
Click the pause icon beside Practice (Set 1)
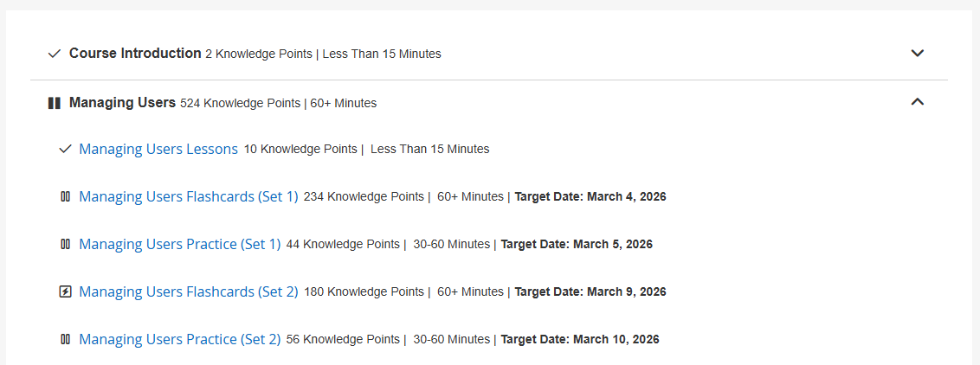point(65,244)
